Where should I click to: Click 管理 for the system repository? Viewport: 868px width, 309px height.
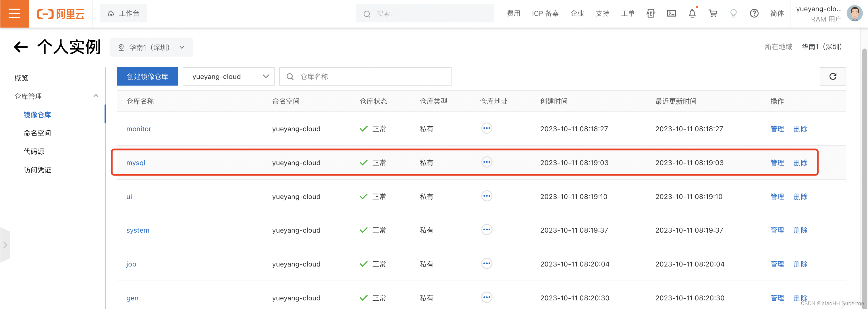pyautogui.click(x=777, y=230)
